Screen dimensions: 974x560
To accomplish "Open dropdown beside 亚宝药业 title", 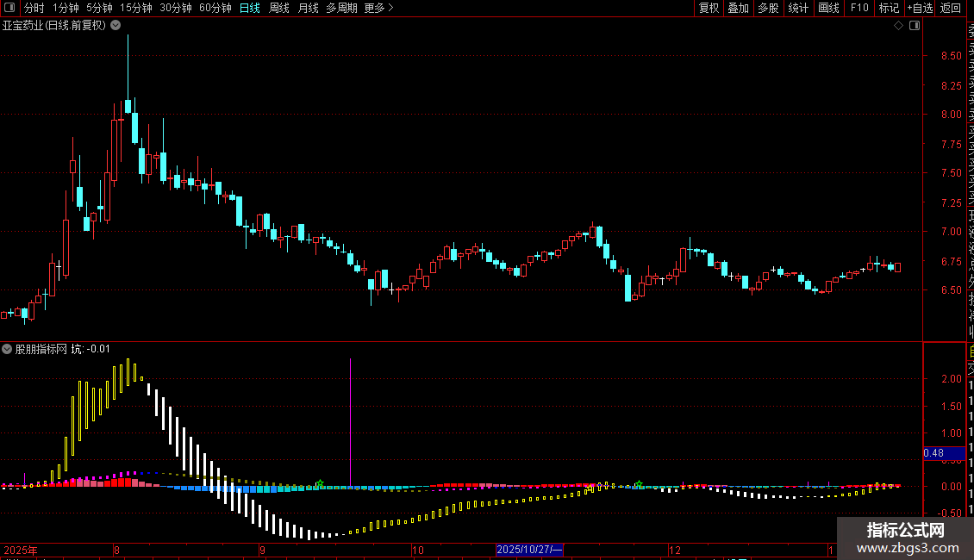I will (x=116, y=25).
